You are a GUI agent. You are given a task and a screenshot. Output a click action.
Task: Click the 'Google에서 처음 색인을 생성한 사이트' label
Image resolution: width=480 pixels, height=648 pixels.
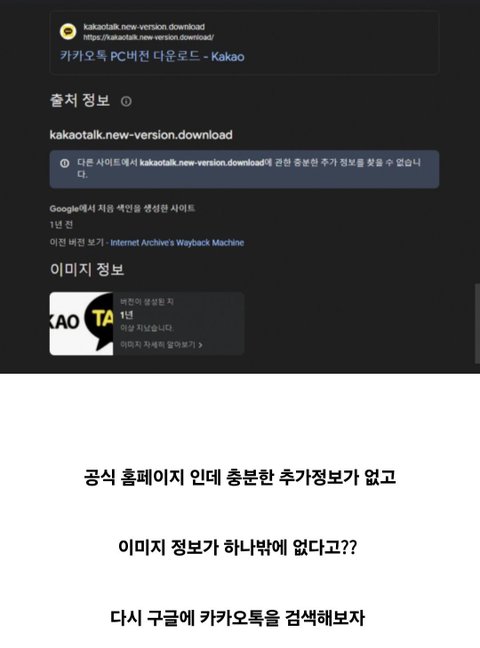pos(122,208)
